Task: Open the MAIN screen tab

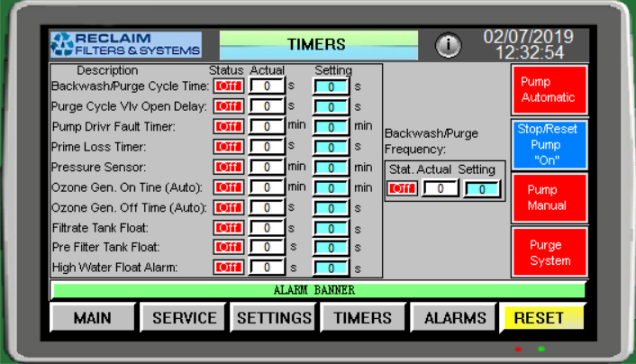Action: [93, 318]
